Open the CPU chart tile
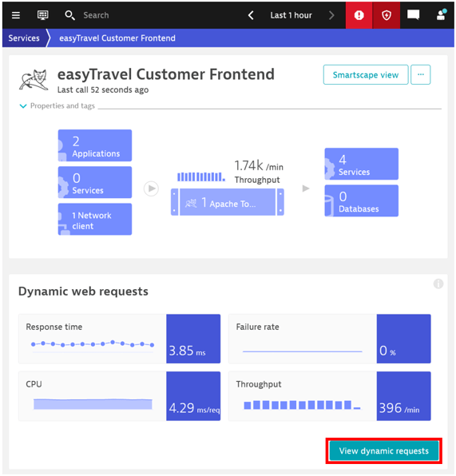Viewport: 456px width, 476px height. 119,396
